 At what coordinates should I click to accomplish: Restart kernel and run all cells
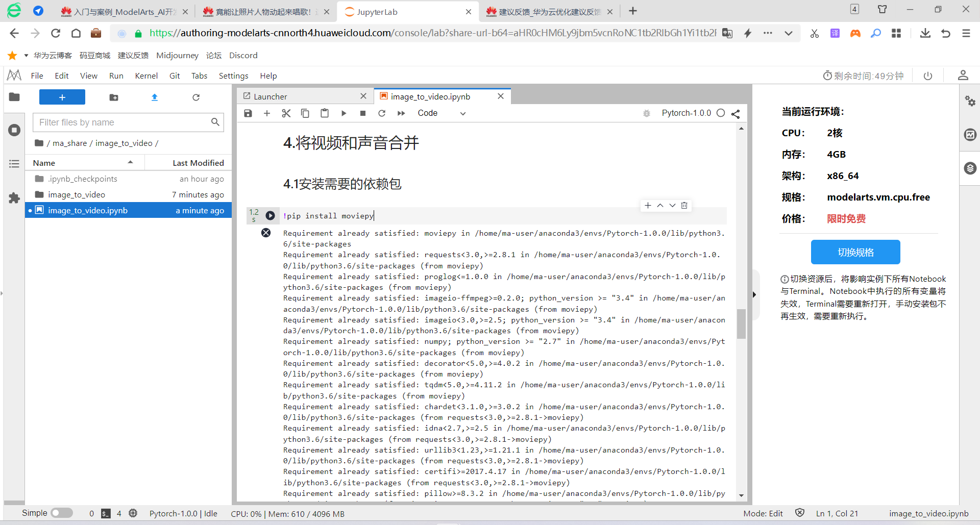[401, 113]
